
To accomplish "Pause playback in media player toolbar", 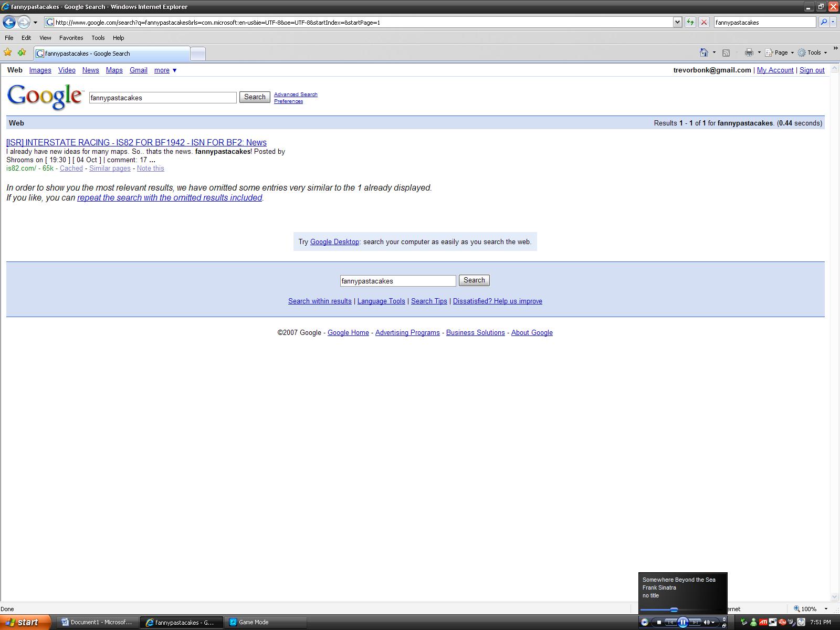I will point(682,622).
